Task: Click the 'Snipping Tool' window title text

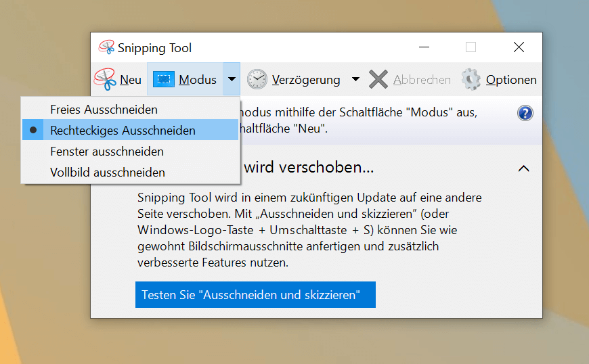Action: pos(155,48)
